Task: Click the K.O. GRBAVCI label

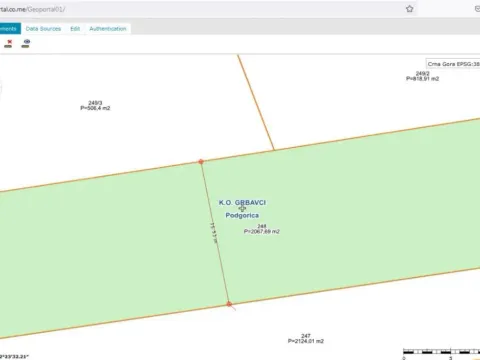Action: [x=242, y=203]
